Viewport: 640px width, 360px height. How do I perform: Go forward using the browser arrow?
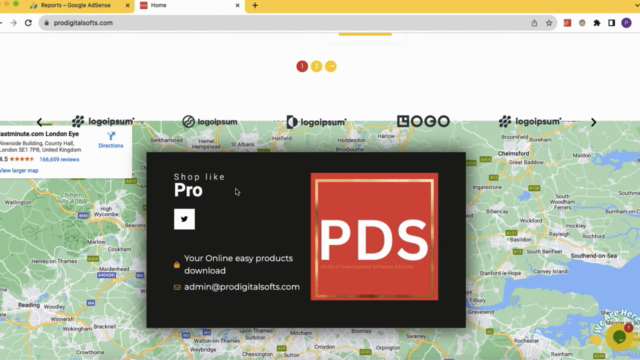(13, 23)
